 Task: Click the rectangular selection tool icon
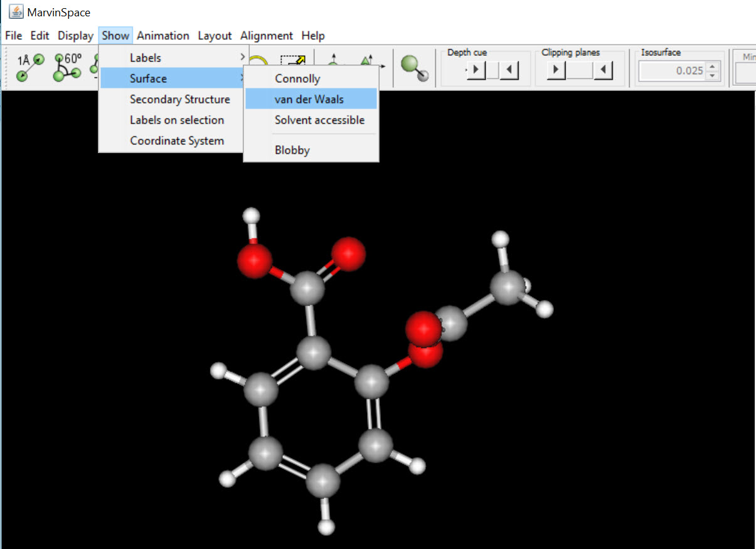pyautogui.click(x=292, y=64)
